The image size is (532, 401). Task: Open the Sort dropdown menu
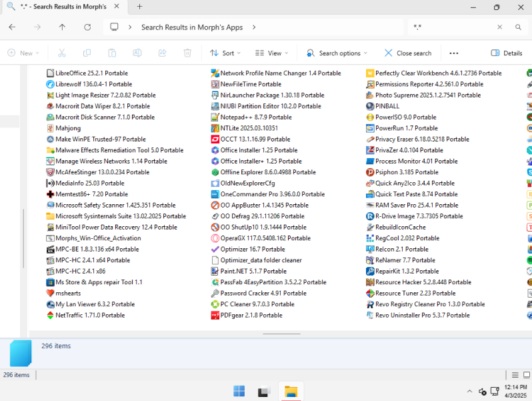[x=225, y=53]
